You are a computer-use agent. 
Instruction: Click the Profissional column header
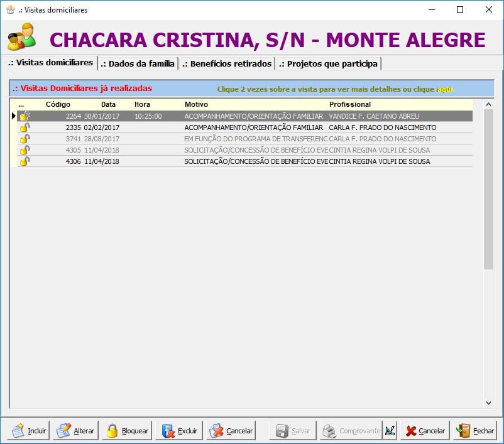tap(350, 104)
